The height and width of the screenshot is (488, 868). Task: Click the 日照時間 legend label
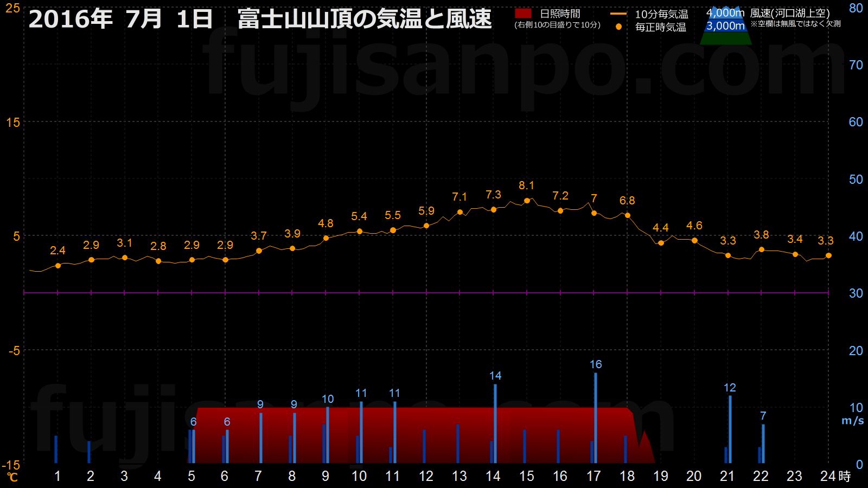tap(560, 14)
